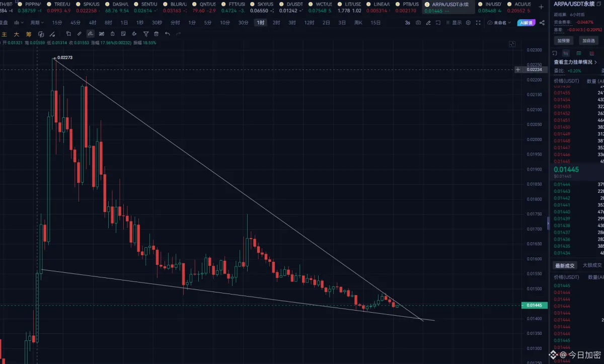Open the SPK/US ticker tab
The image size is (604, 364).
[x=87, y=7]
